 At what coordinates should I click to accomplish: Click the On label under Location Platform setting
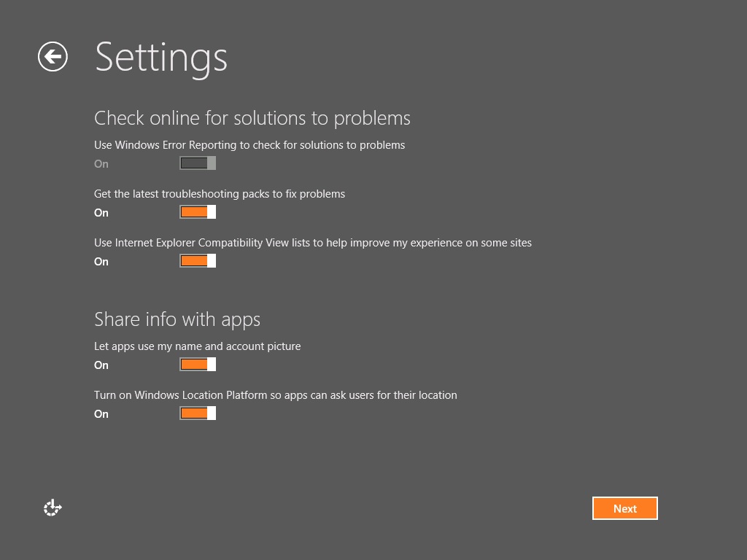click(101, 414)
